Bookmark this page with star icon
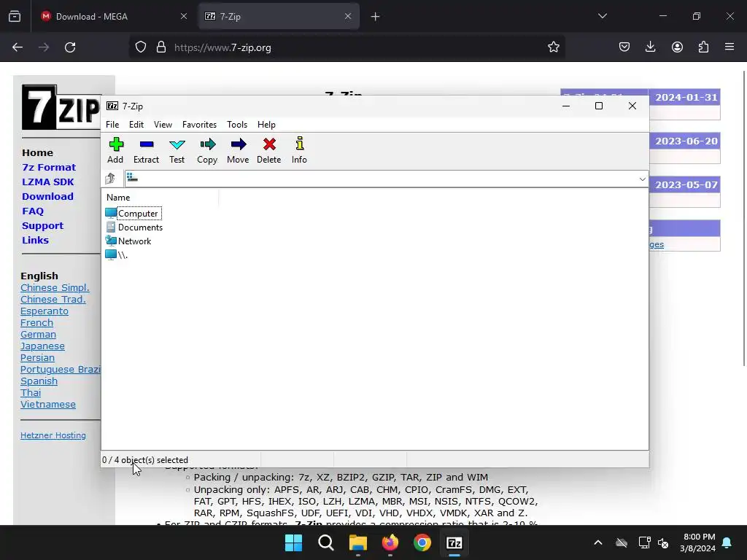747x560 pixels. tap(554, 47)
